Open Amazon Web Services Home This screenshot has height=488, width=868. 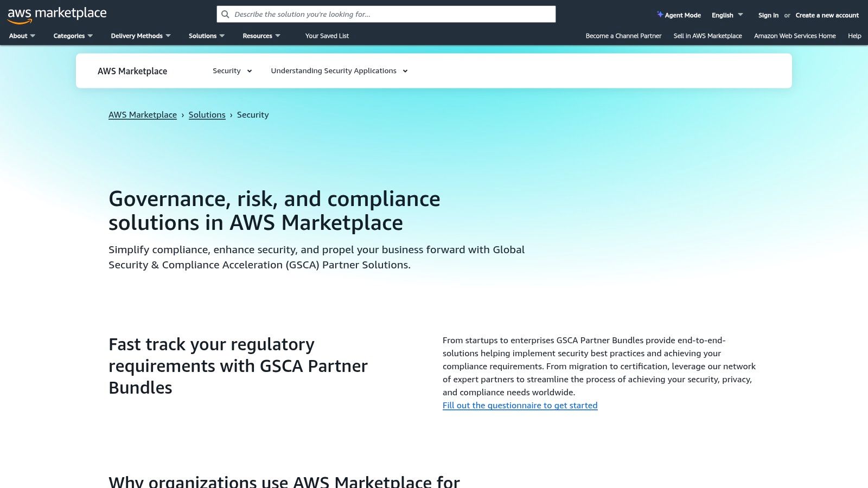794,36
